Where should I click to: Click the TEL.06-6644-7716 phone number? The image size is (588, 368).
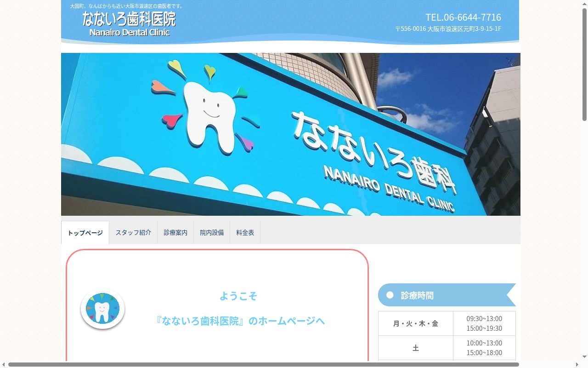(463, 17)
